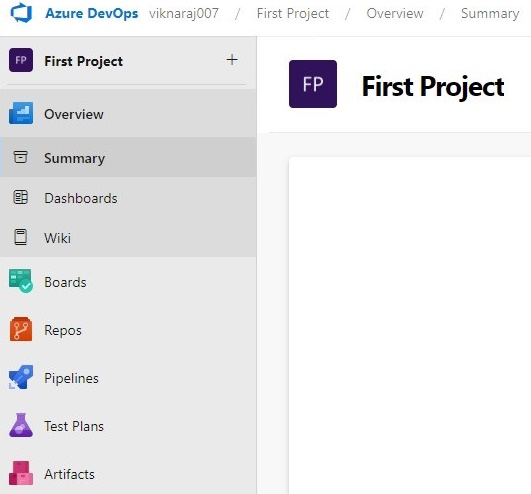Click the Dashboards icon in sidebar
The image size is (531, 494).
pyautogui.click(x=20, y=197)
